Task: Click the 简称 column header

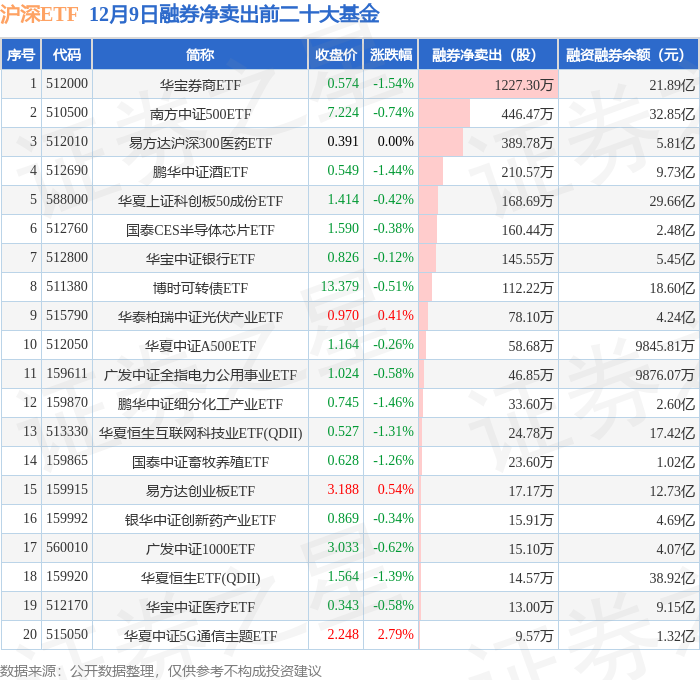Action: (x=200, y=54)
